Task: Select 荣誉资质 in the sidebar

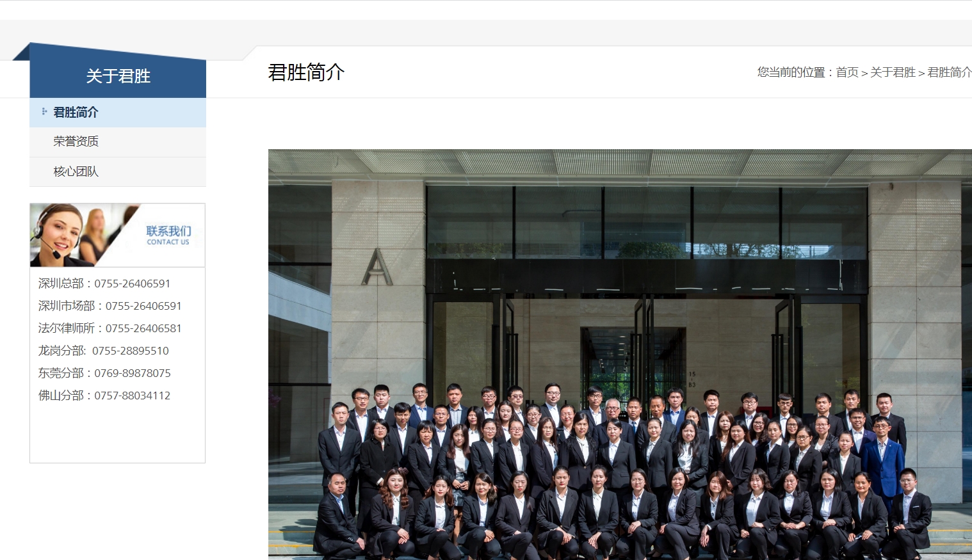Action: (x=118, y=141)
